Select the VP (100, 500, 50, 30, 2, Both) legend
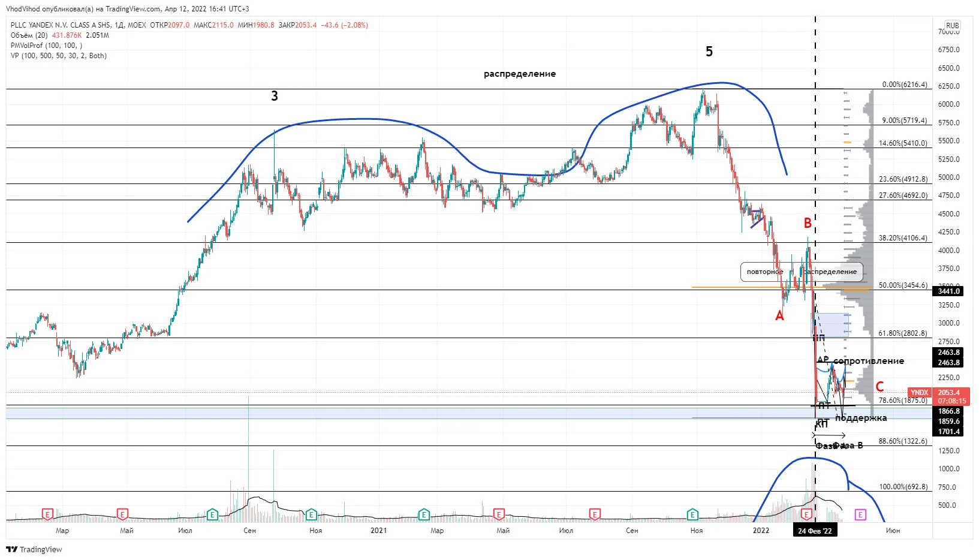Screen dimensions: 979x560 (59, 56)
